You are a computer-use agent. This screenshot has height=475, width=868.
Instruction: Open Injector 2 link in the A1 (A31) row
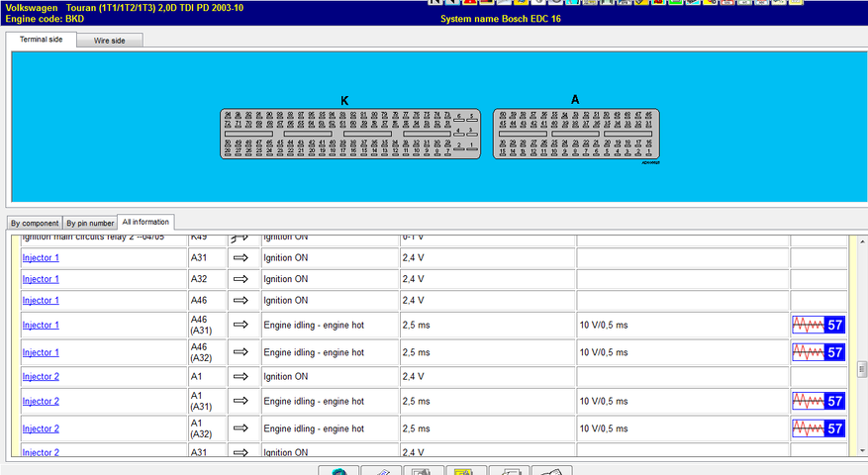[x=41, y=402]
